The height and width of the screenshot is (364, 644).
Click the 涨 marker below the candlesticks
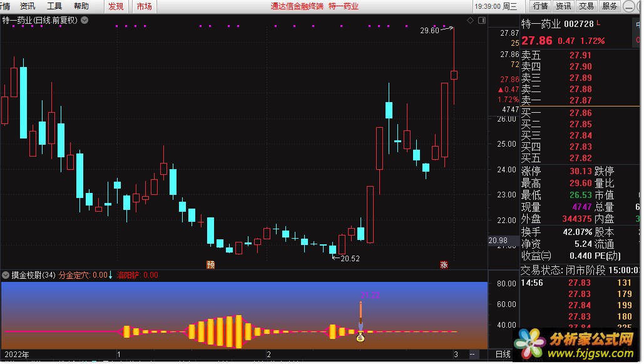click(x=444, y=264)
